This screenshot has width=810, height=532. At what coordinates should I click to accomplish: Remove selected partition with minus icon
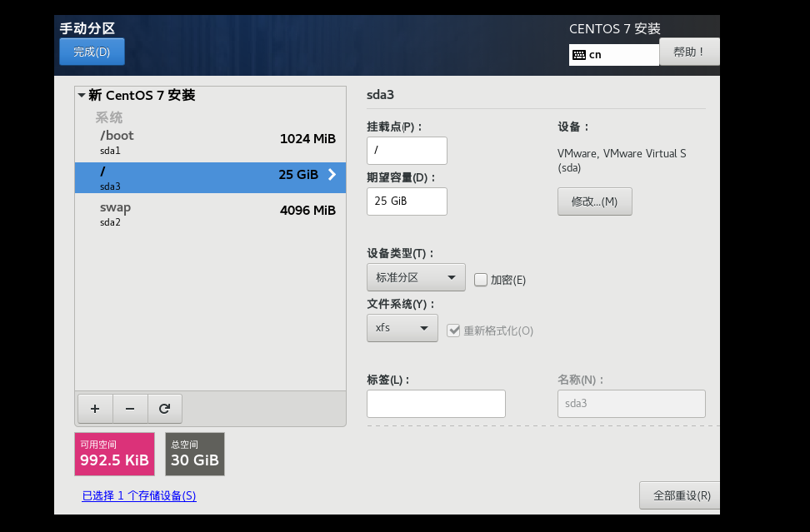(x=130, y=409)
